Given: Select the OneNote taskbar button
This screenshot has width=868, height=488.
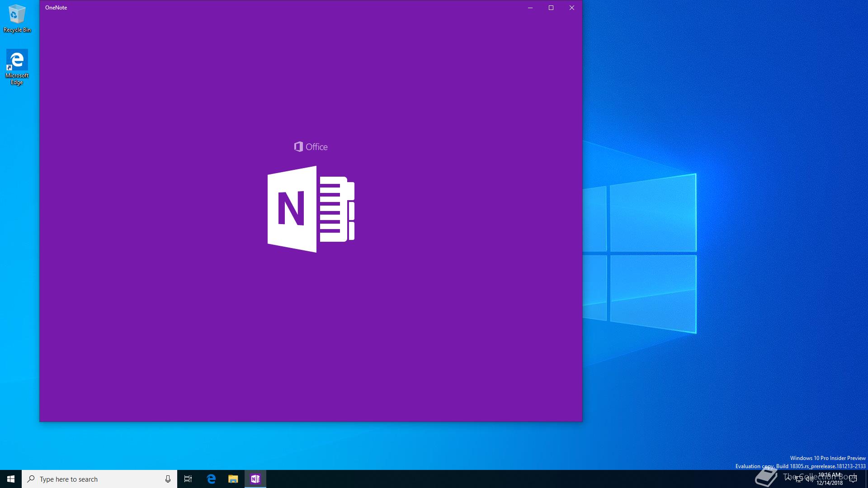Looking at the screenshot, I should point(255,479).
